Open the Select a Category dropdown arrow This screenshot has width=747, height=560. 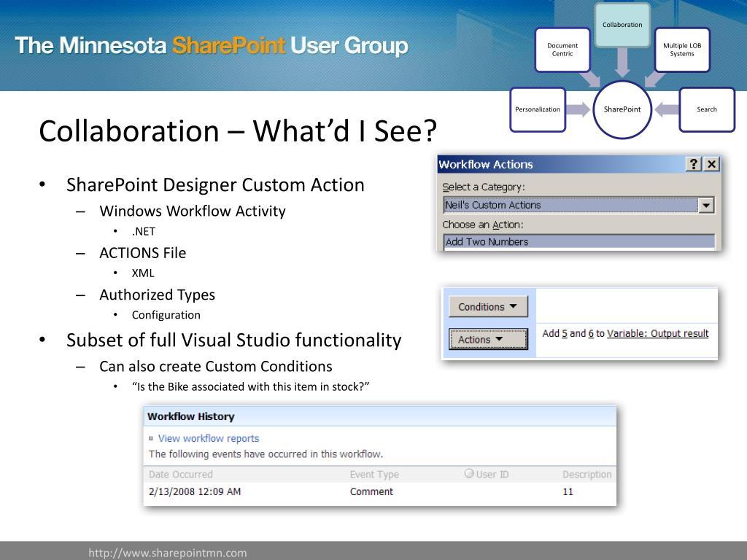tap(706, 205)
